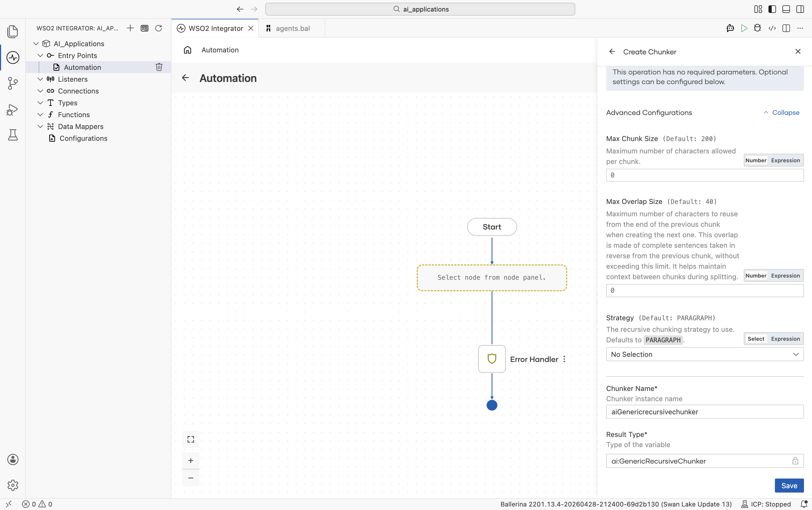
Task: Click Chunker Name input field
Action: point(705,411)
